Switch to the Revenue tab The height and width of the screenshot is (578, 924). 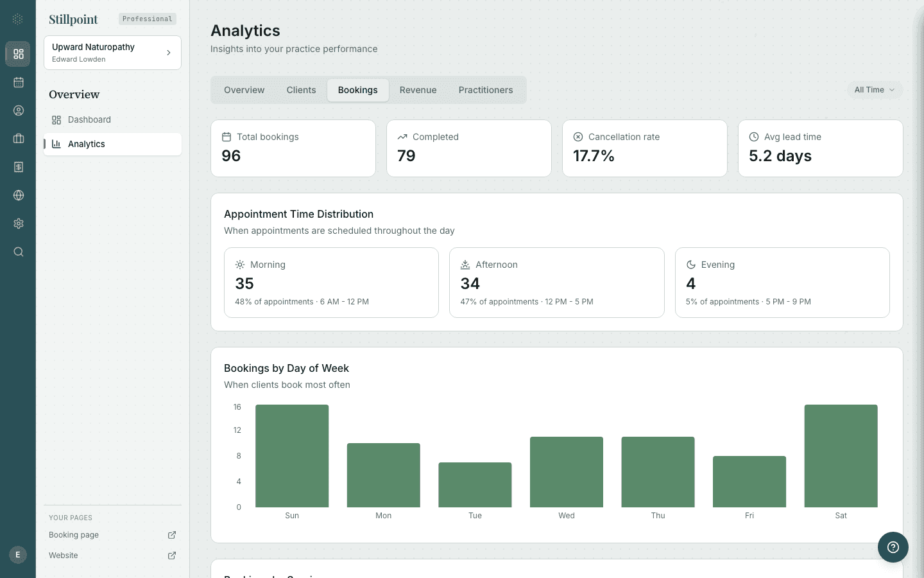coord(418,90)
